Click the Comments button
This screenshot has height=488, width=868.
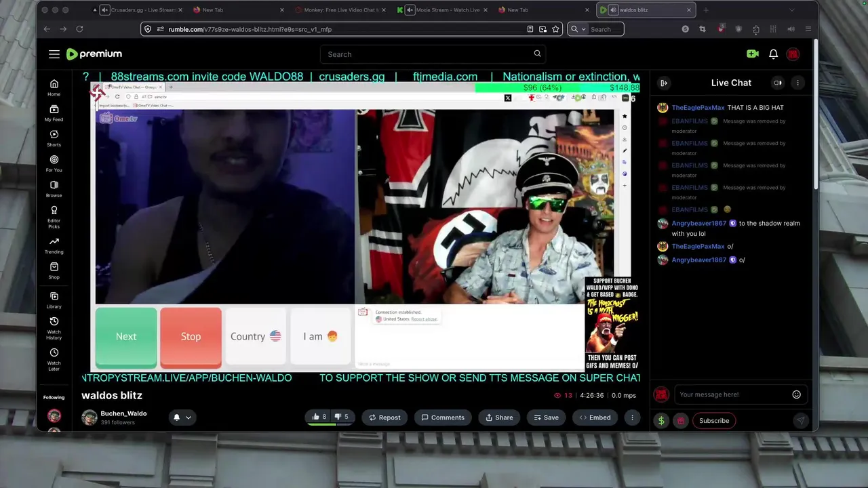(x=443, y=418)
